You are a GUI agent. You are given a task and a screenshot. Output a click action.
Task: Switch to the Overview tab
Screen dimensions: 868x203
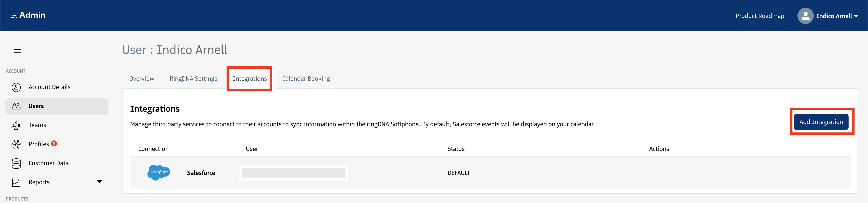pos(142,79)
